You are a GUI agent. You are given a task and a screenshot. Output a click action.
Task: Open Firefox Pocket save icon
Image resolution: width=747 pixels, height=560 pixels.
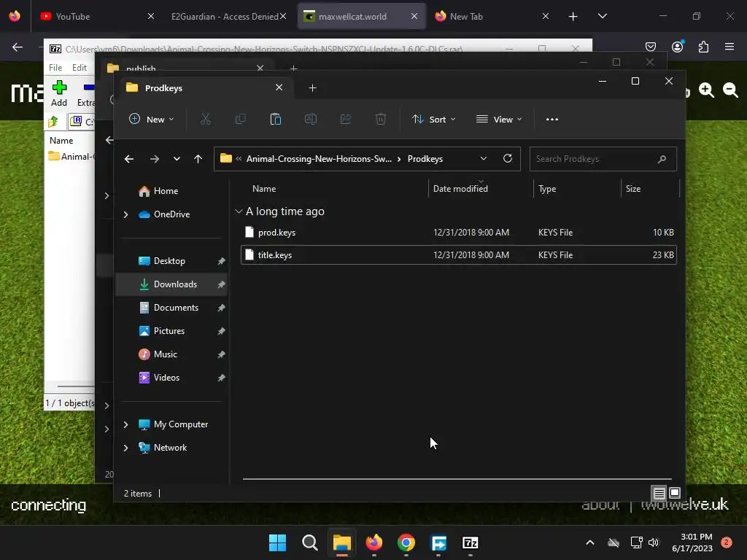click(x=651, y=47)
